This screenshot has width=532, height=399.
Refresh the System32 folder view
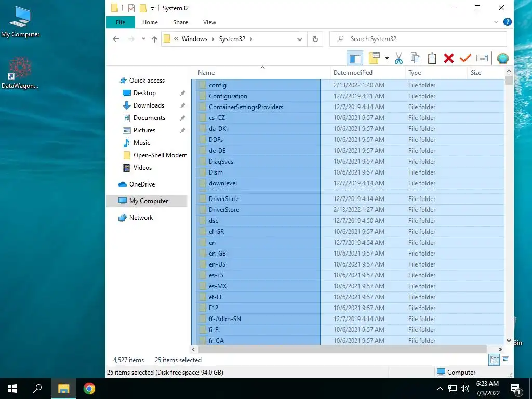(x=315, y=39)
